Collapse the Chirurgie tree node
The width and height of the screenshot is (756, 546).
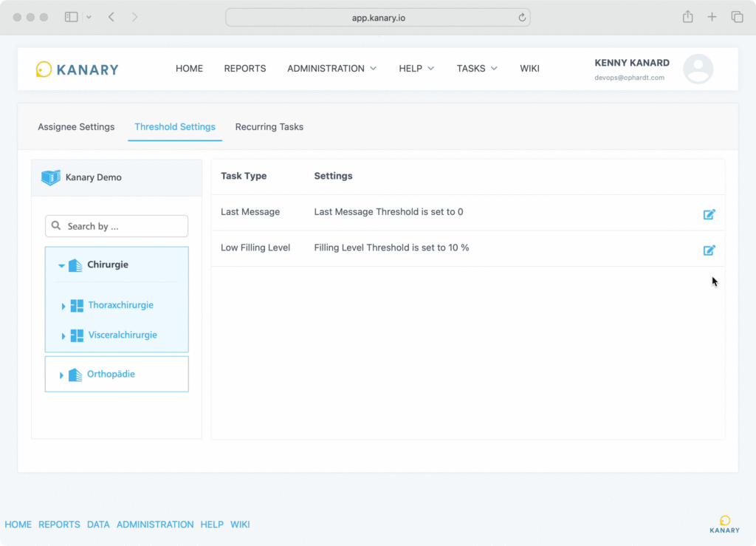click(61, 265)
